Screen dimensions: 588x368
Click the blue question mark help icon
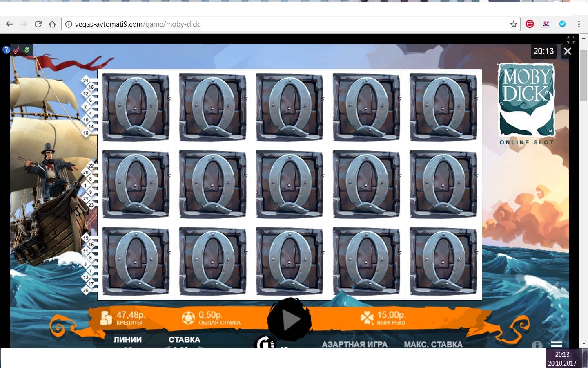[x=6, y=50]
